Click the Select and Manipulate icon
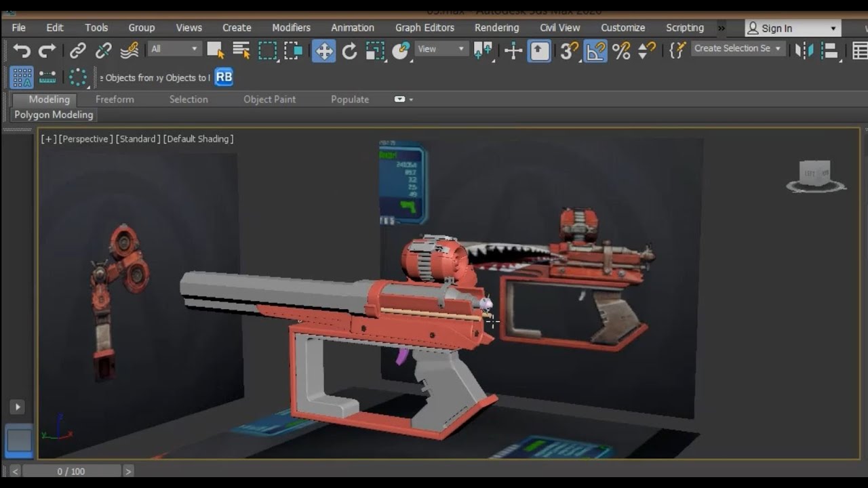The height and width of the screenshot is (488, 868). (x=513, y=50)
